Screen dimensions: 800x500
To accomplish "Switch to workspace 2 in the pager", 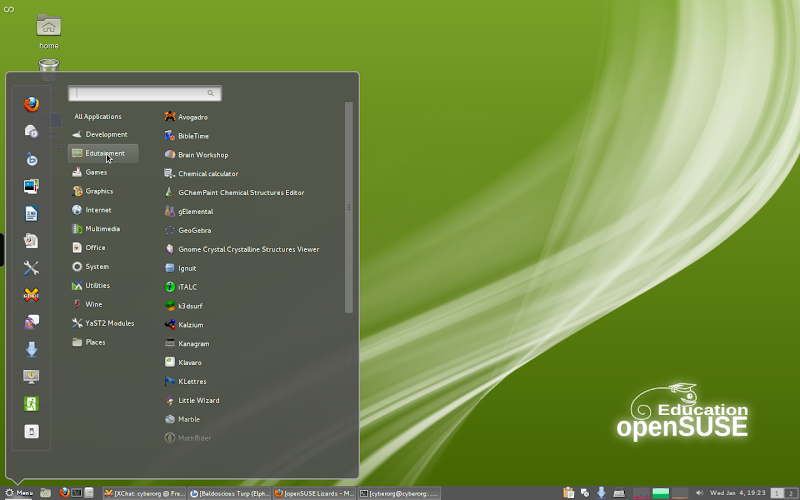I will click(789, 492).
